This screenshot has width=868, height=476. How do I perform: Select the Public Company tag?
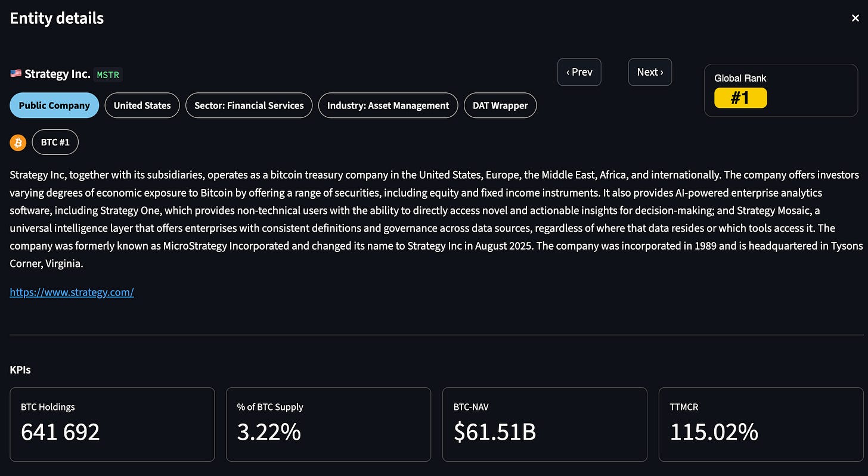point(54,105)
